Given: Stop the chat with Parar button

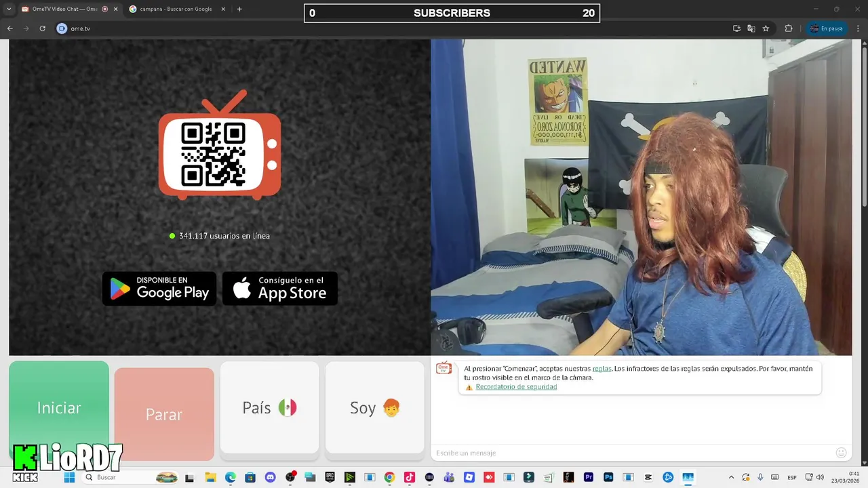Looking at the screenshot, I should [164, 414].
